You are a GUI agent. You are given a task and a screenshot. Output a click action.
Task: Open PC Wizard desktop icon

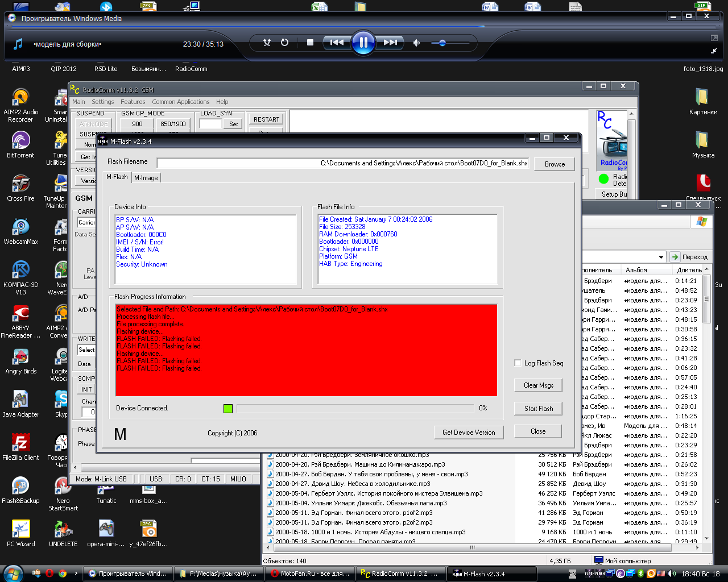pos(20,534)
